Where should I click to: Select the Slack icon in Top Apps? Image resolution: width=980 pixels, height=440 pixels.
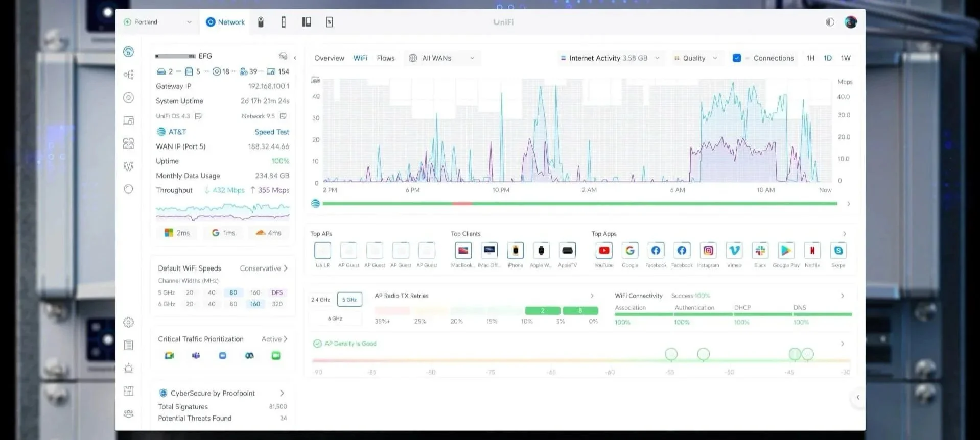[760, 251]
